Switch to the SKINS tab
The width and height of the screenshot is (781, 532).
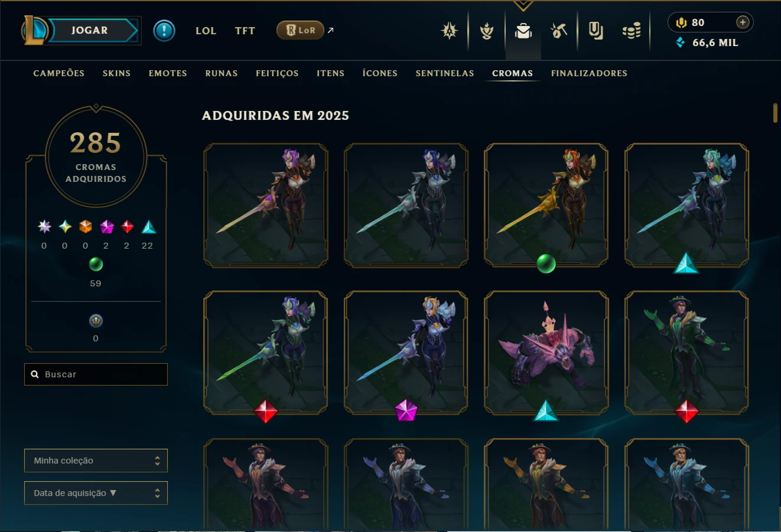(x=116, y=73)
